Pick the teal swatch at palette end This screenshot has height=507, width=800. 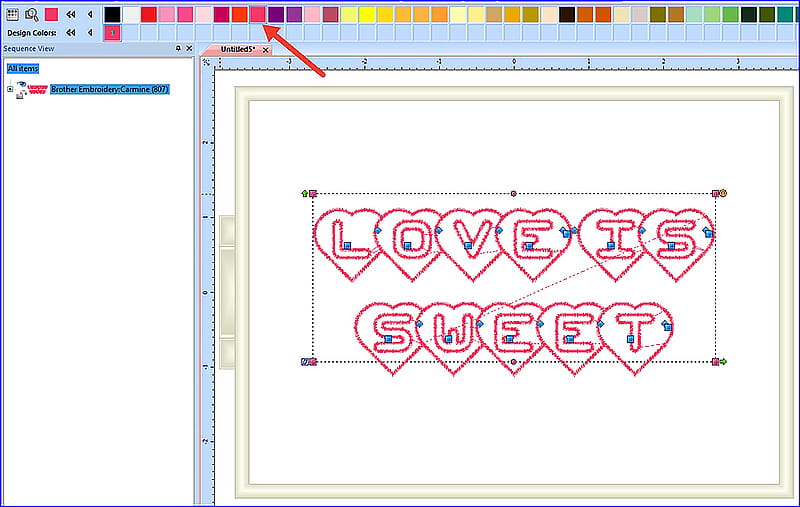tap(785, 14)
